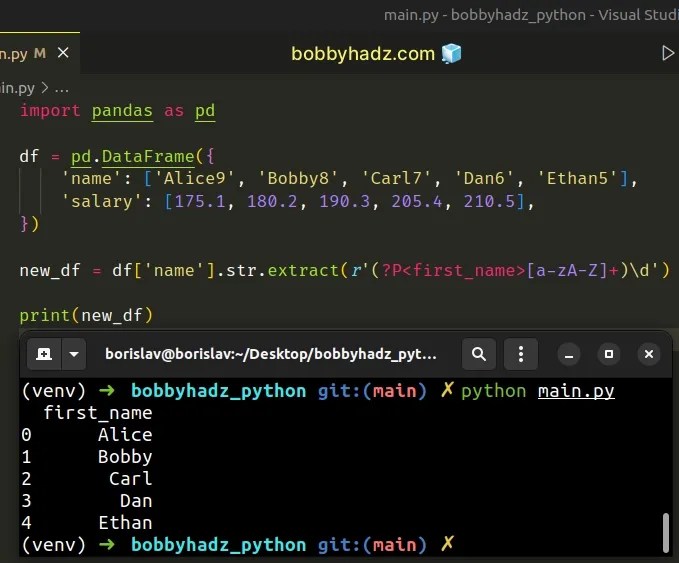Click 'pd' alias in import line
679x563 pixels.
[205, 111]
